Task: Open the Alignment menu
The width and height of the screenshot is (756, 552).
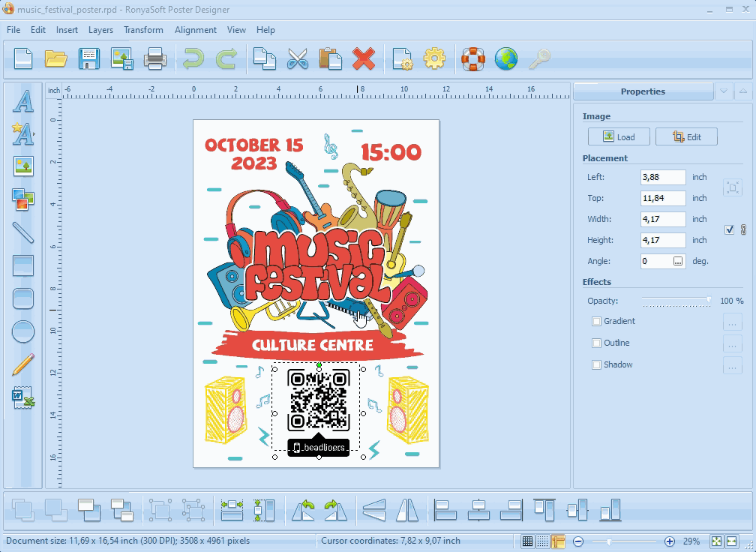Action: tap(195, 30)
